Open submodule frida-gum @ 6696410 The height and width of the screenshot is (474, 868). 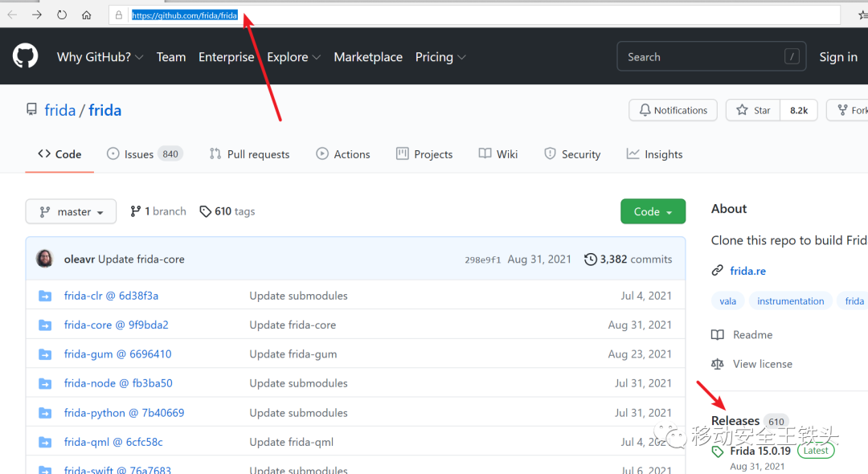(118, 354)
